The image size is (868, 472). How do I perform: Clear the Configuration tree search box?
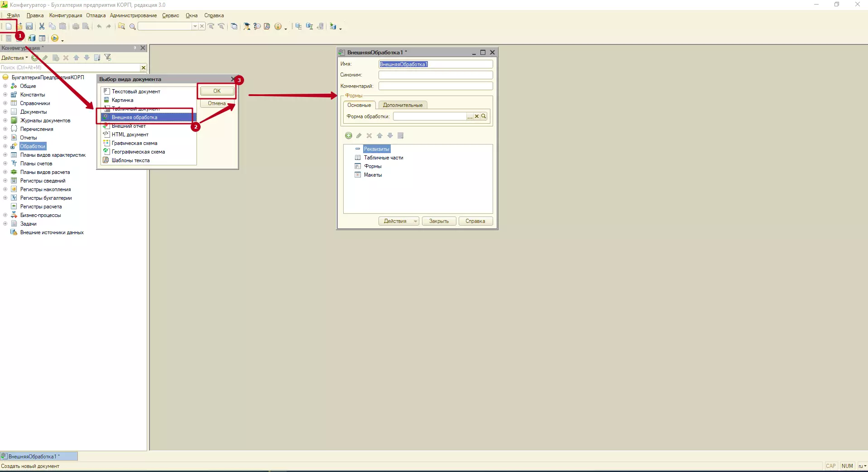point(144,67)
